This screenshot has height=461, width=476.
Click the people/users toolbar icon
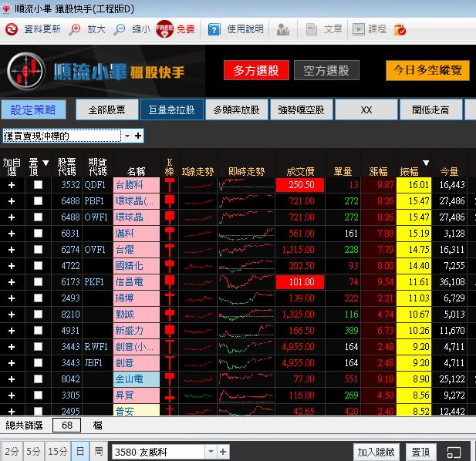pyautogui.click(x=283, y=30)
